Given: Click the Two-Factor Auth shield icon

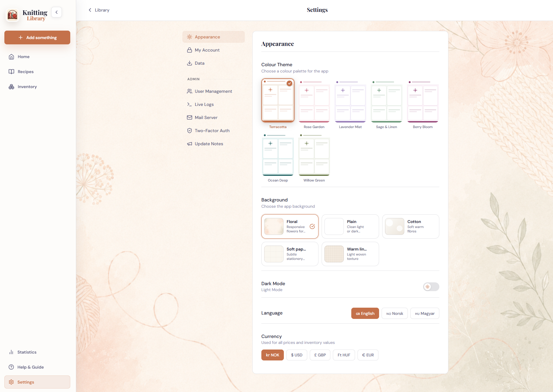Looking at the screenshot, I should pyautogui.click(x=190, y=131).
